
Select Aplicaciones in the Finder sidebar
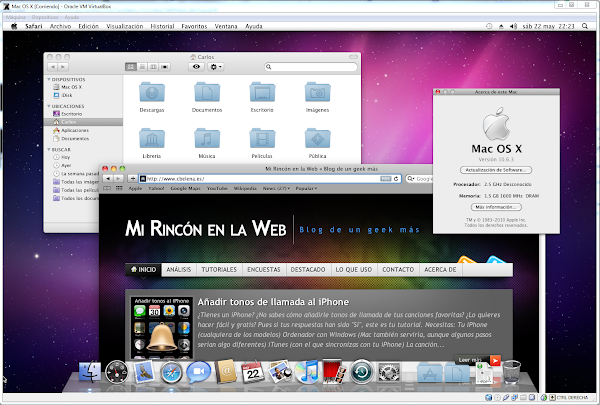[x=75, y=130]
